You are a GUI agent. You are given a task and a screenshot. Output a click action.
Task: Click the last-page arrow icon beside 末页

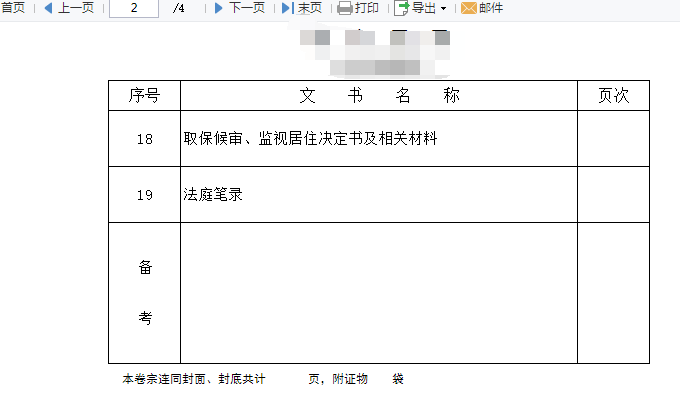(x=288, y=8)
